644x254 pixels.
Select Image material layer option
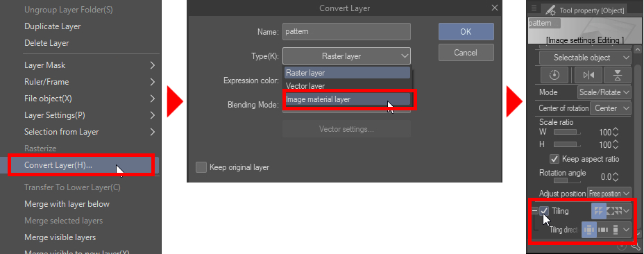347,99
